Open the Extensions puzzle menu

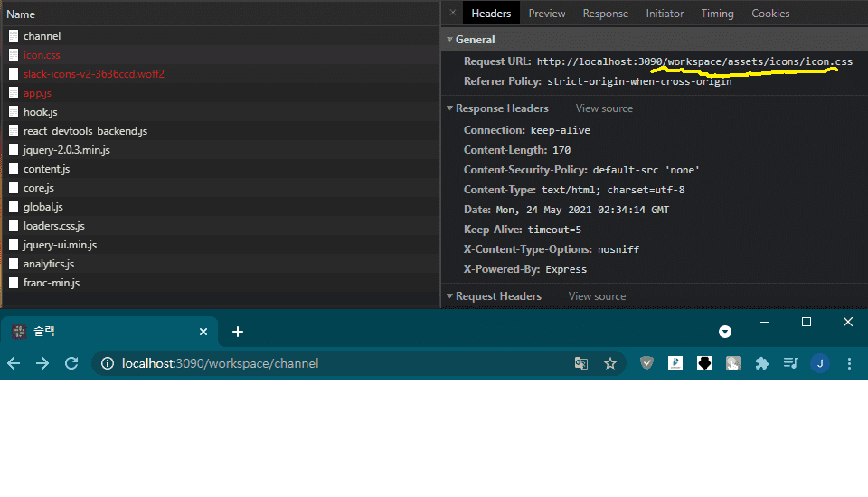761,363
